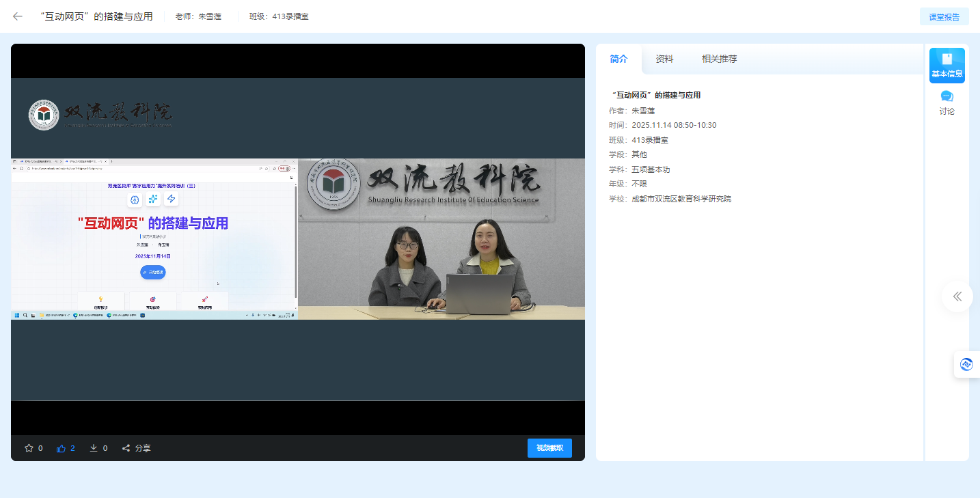Click the star favorite icon below the video
980x498 pixels.
coord(29,447)
